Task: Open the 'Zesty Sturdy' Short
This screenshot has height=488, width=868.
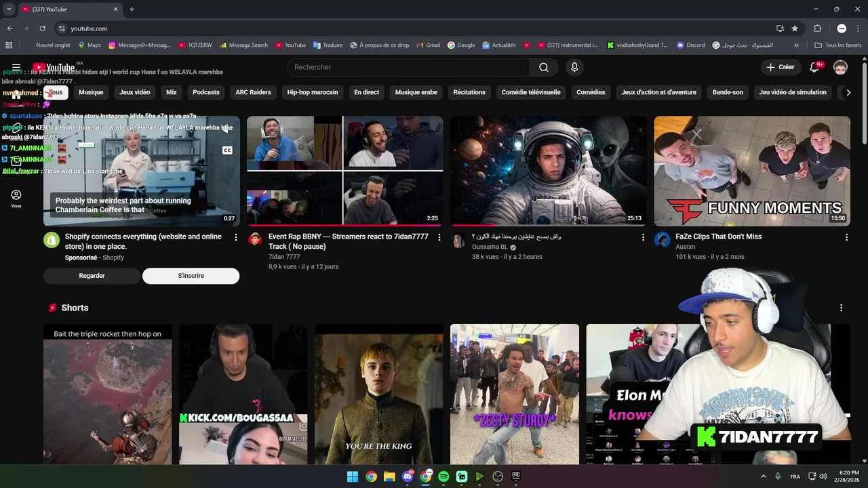Action: 515,394
